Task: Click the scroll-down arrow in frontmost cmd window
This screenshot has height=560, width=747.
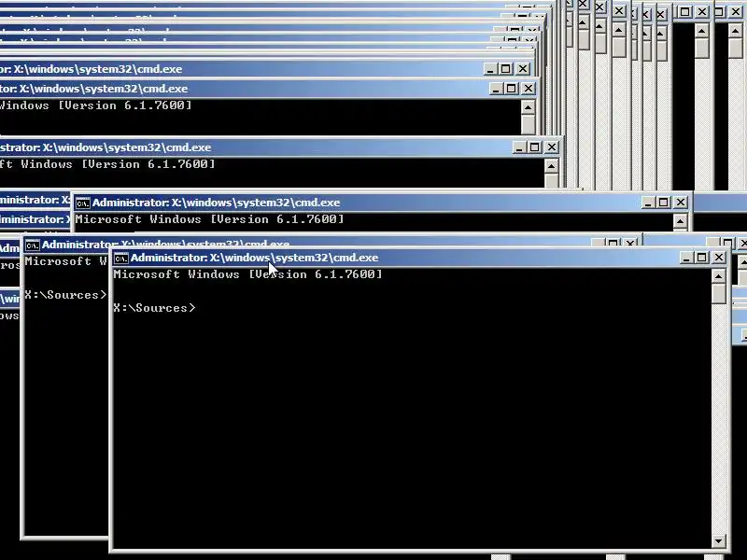Action: point(718,541)
